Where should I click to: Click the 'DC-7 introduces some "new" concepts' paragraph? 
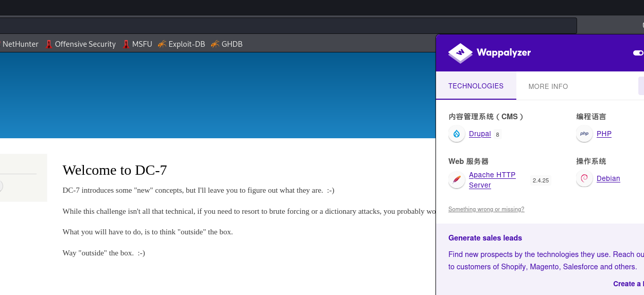point(198,190)
